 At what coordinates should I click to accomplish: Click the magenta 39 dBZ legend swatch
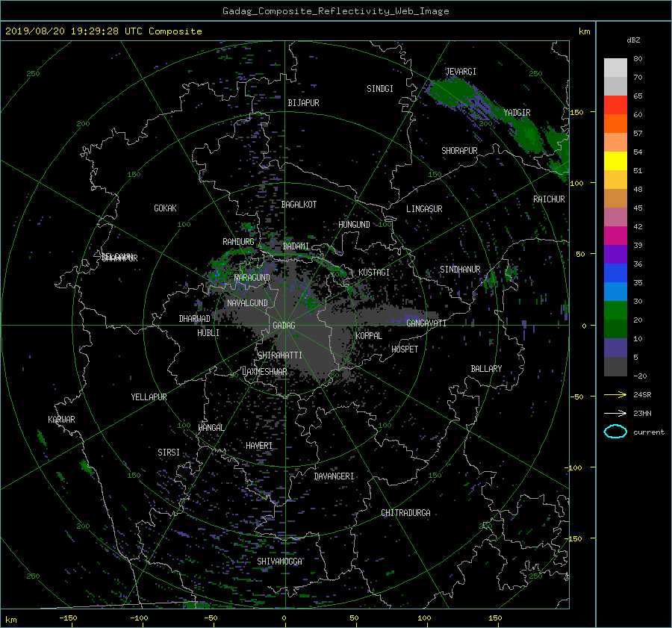pyautogui.click(x=615, y=236)
